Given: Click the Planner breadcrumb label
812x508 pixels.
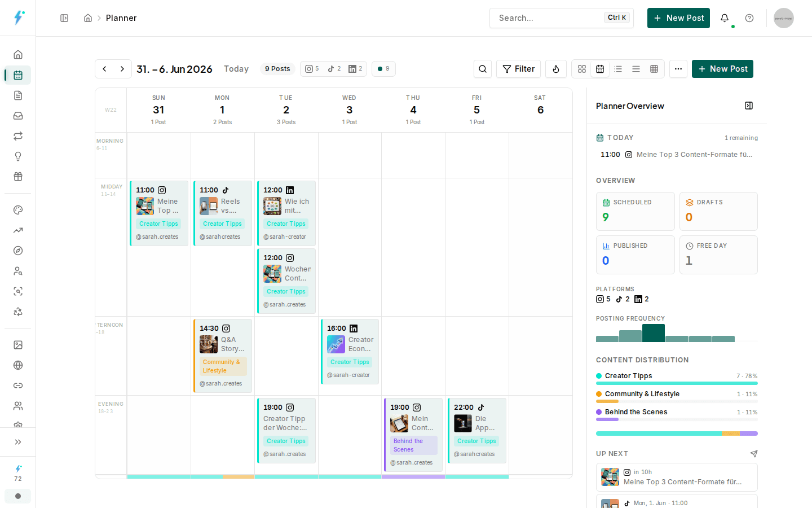Looking at the screenshot, I should pyautogui.click(x=121, y=18).
